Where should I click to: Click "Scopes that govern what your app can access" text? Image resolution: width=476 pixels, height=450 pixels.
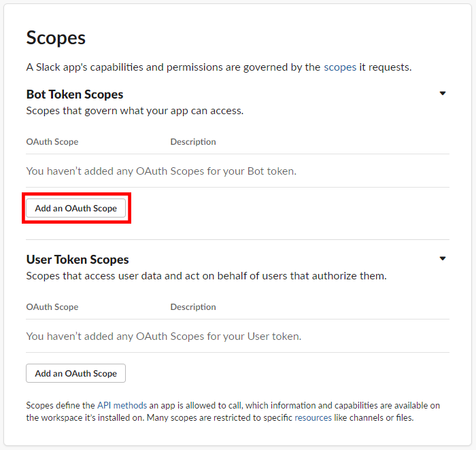pyautogui.click(x=135, y=110)
